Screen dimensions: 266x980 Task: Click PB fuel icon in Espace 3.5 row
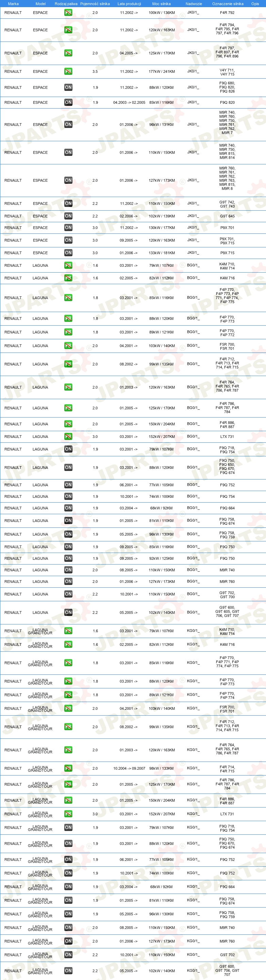(68, 71)
